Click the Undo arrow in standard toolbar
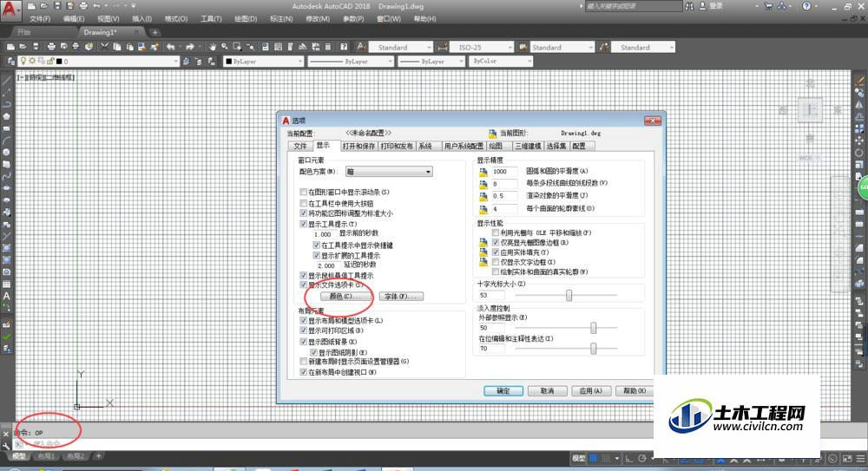Image resolution: width=868 pixels, height=471 pixels. [x=170, y=47]
